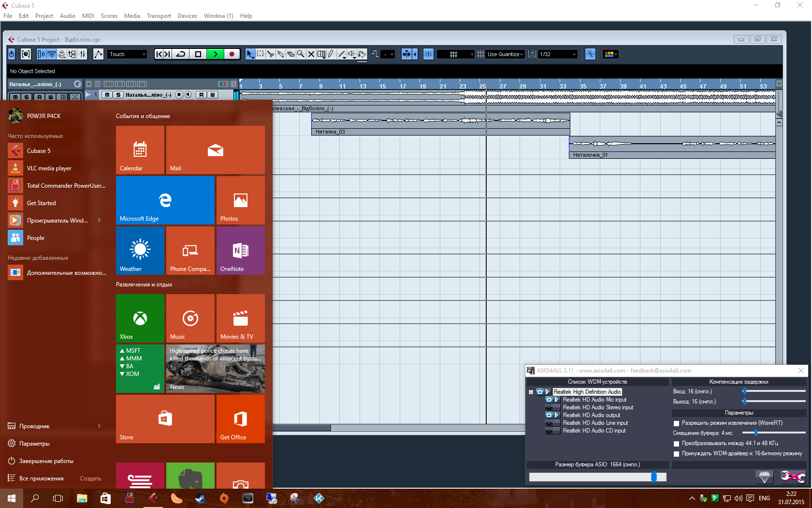The width and height of the screenshot is (812, 508).
Task: Open the Xbox tile
Action: [x=140, y=318]
